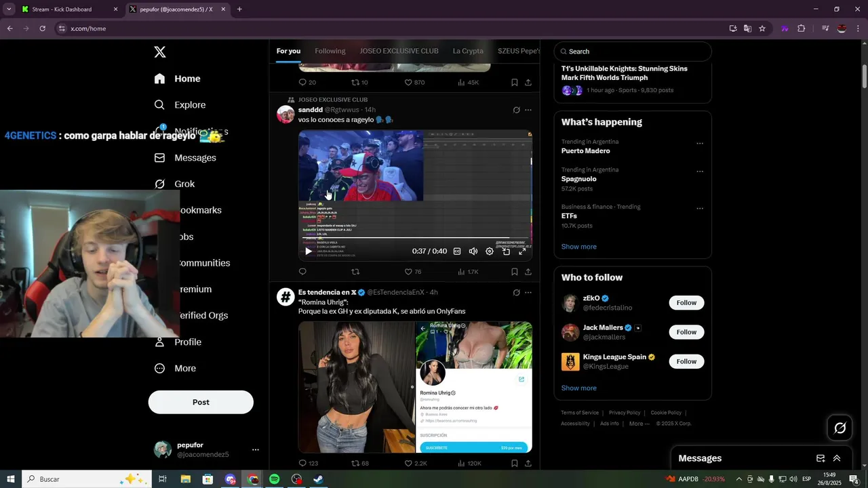Viewport: 868px width, 488px height.
Task: Open fullscreen on the video player
Action: tap(522, 251)
